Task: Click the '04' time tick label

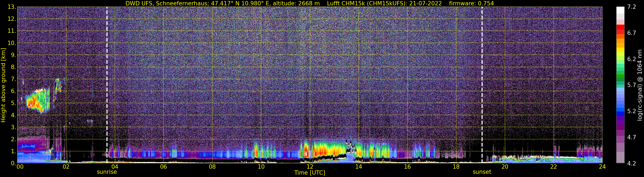Action: click(x=115, y=167)
